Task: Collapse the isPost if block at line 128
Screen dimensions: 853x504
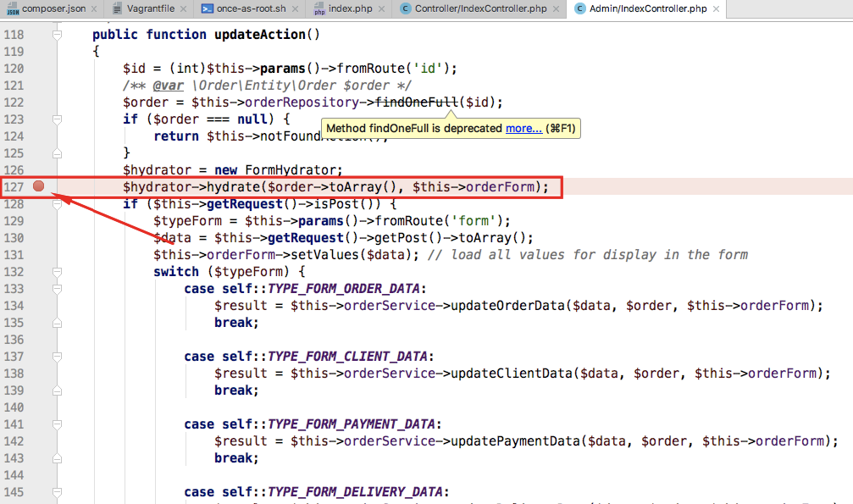Action: coord(57,204)
